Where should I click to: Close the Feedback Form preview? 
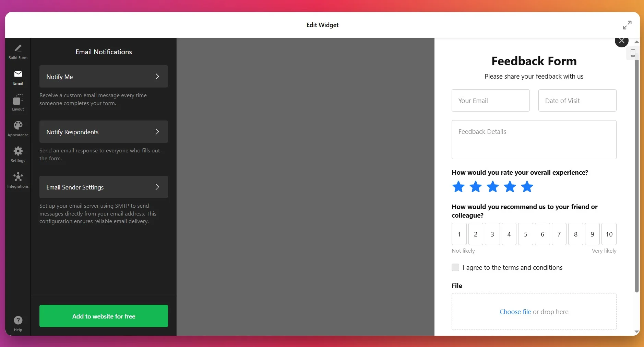[621, 41]
